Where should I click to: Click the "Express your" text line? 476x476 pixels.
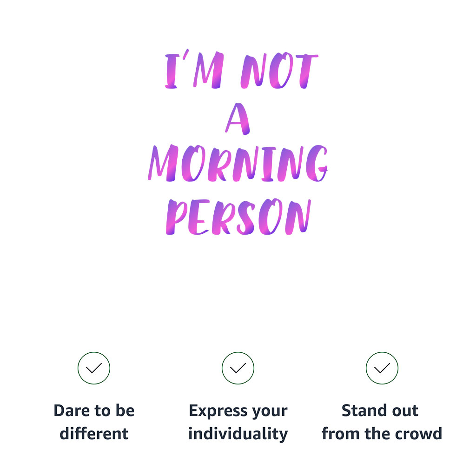[x=238, y=411]
